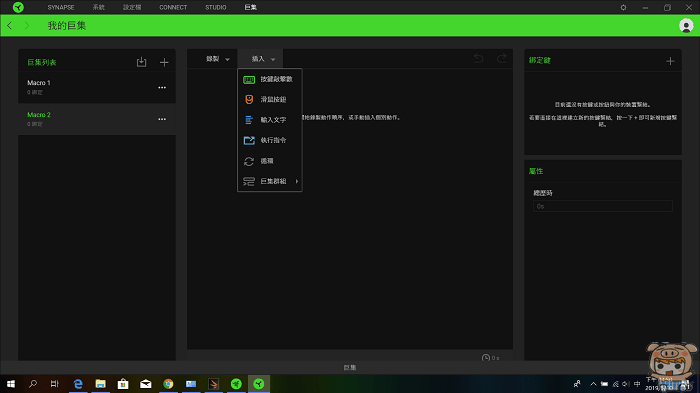Switch to the CONNECT tab

173,8
